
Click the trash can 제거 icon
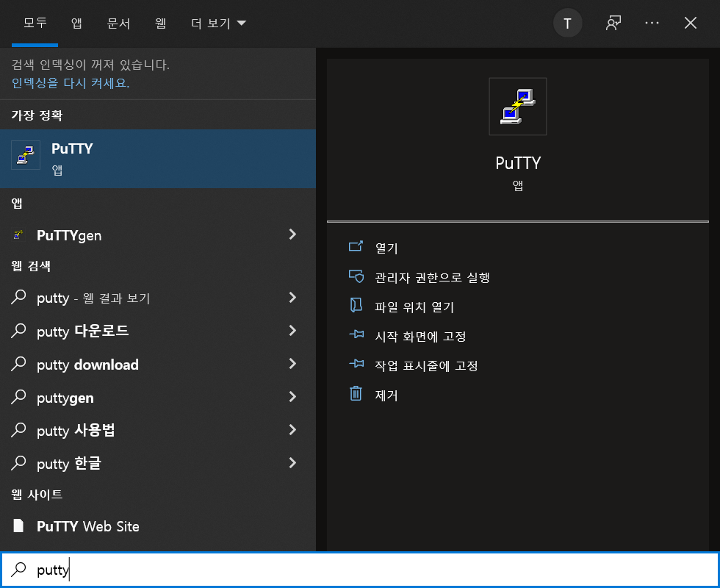pyautogui.click(x=356, y=394)
